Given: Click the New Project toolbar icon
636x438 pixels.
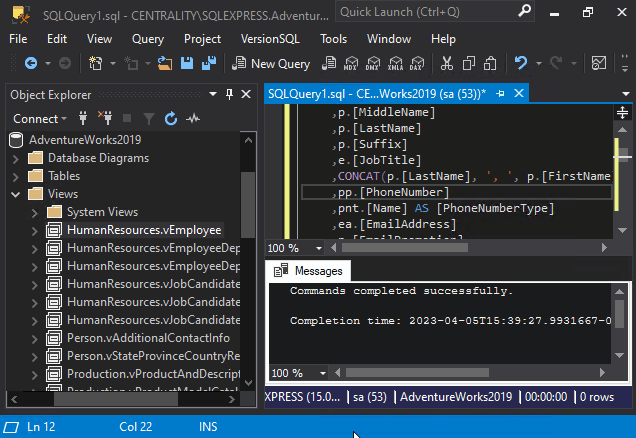Looking at the screenshot, I should click(x=96, y=63).
